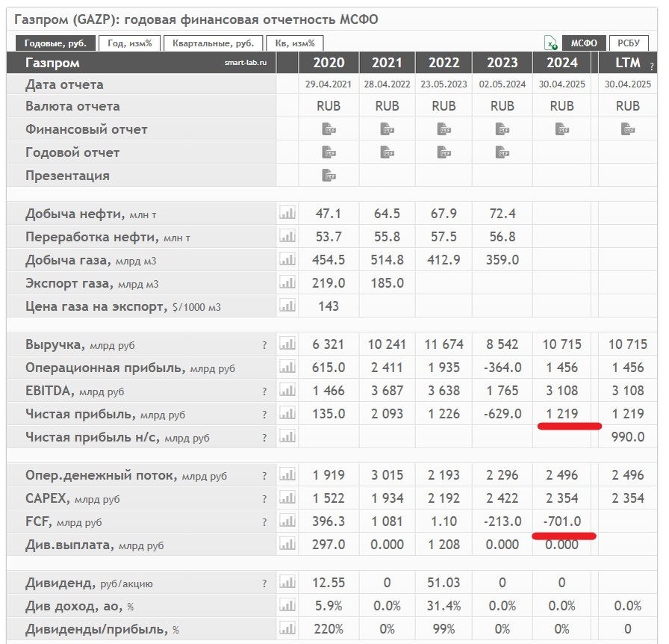Open the LTM column help mark
The height and width of the screenshot is (644, 669).
click(652, 66)
